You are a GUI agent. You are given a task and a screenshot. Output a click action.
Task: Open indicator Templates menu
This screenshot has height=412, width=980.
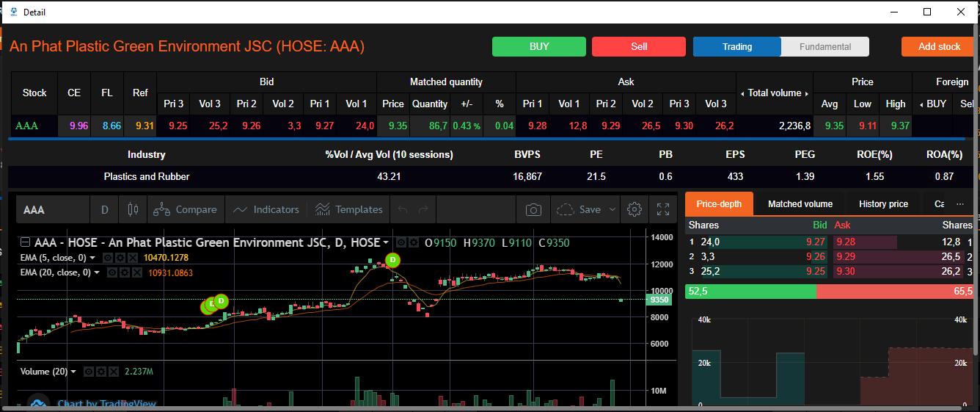348,209
